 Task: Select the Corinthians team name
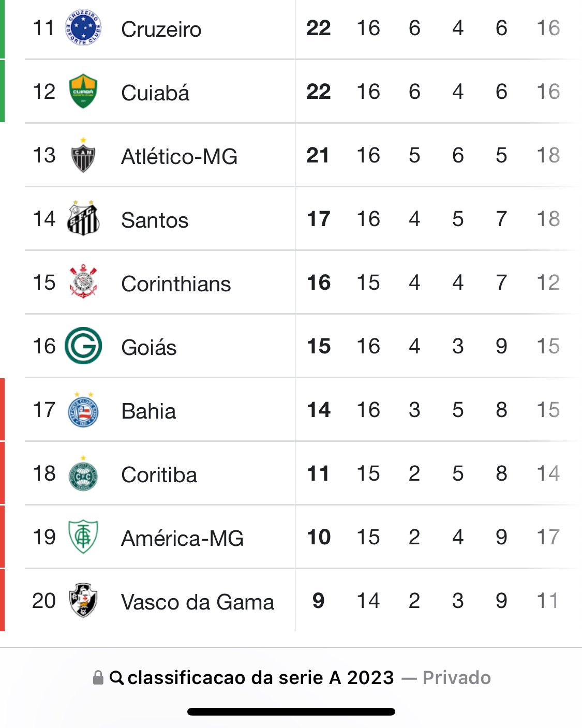pyautogui.click(x=176, y=284)
